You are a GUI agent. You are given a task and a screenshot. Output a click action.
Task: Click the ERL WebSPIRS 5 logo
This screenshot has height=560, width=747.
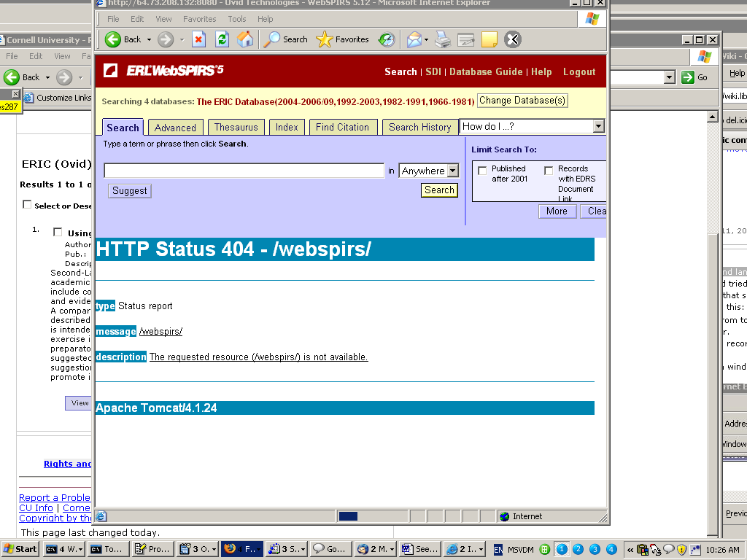click(x=164, y=71)
